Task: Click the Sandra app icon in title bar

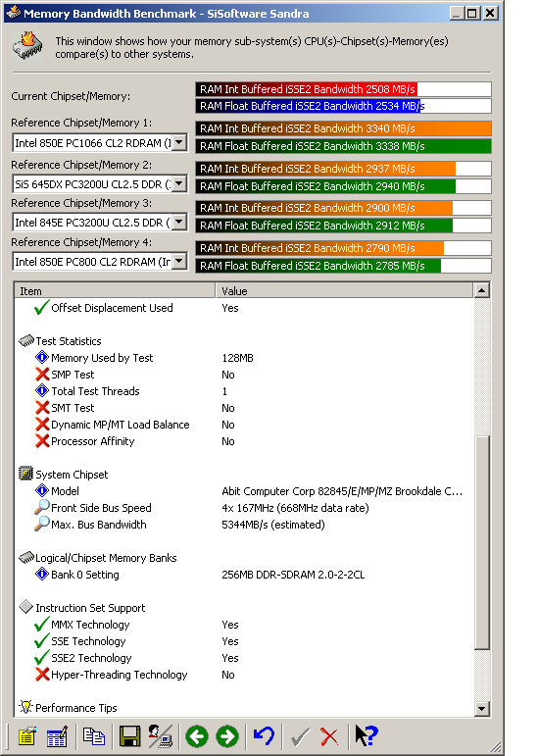Action: (13, 13)
